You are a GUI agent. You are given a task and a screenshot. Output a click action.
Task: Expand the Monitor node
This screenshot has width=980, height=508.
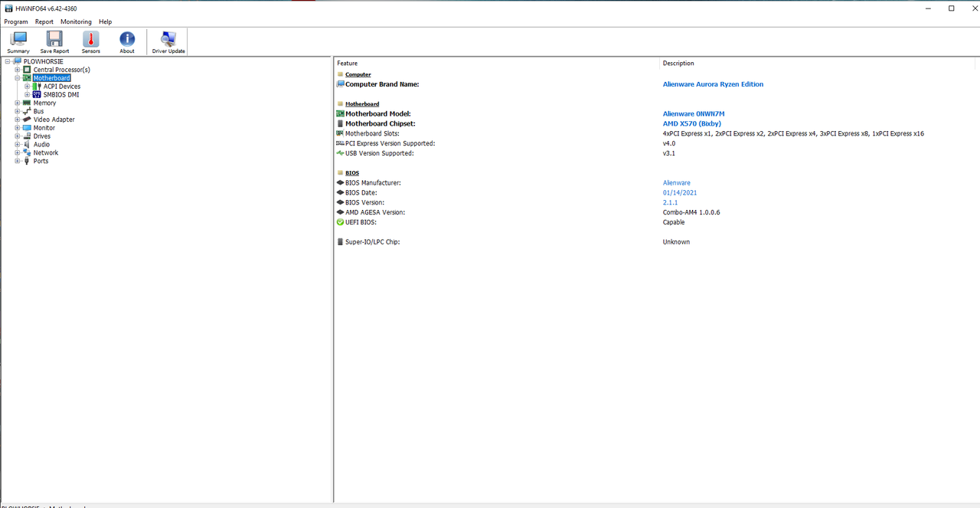(x=17, y=128)
